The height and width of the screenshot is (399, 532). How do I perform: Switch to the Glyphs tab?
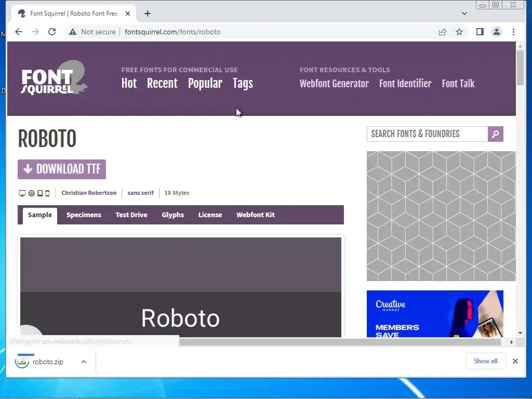tap(172, 215)
